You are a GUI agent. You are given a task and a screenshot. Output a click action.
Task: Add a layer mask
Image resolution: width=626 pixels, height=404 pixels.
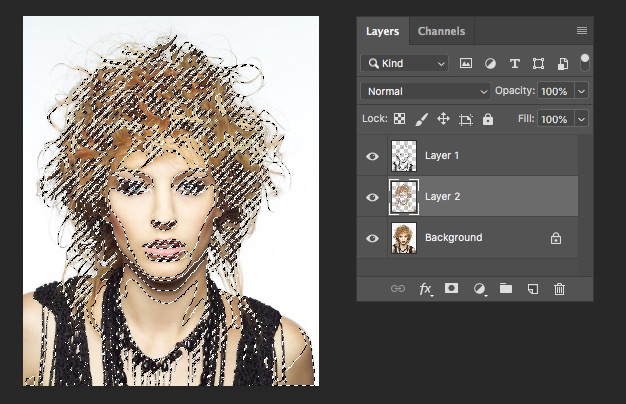pyautogui.click(x=451, y=289)
